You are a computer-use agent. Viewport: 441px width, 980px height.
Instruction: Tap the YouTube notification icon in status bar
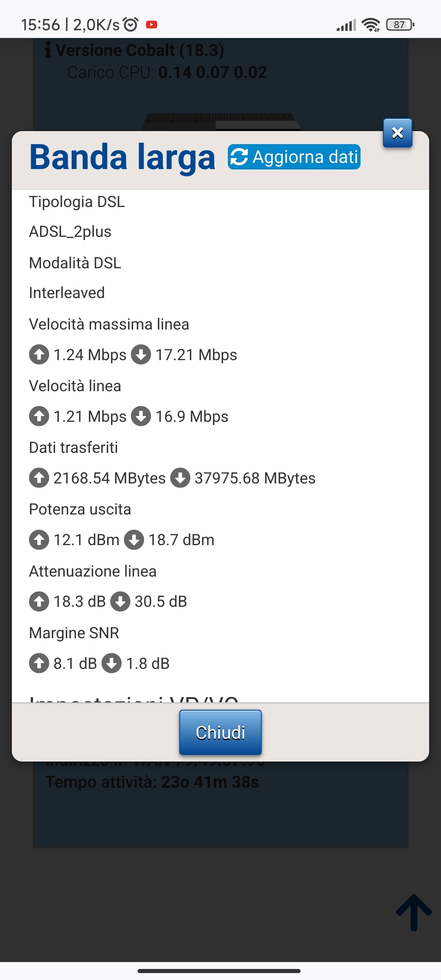151,25
